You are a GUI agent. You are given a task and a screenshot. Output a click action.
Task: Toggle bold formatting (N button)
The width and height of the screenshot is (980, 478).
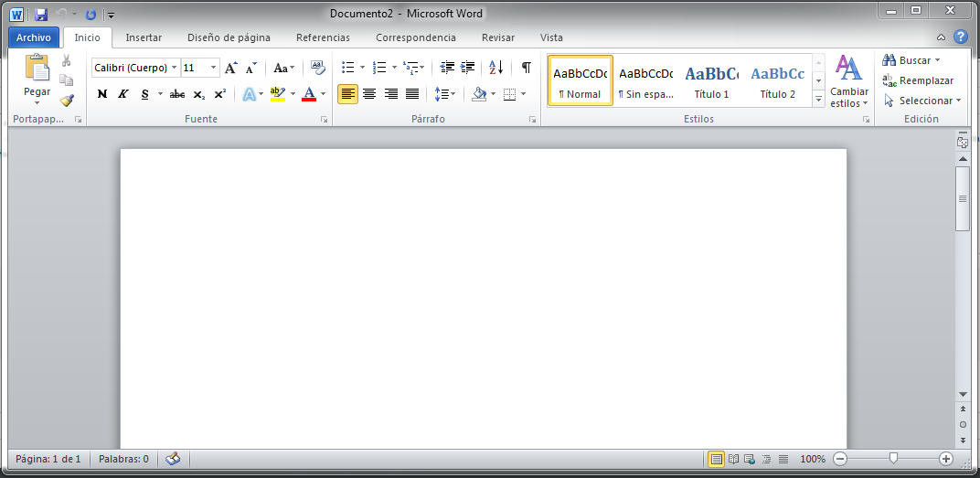pyautogui.click(x=101, y=94)
